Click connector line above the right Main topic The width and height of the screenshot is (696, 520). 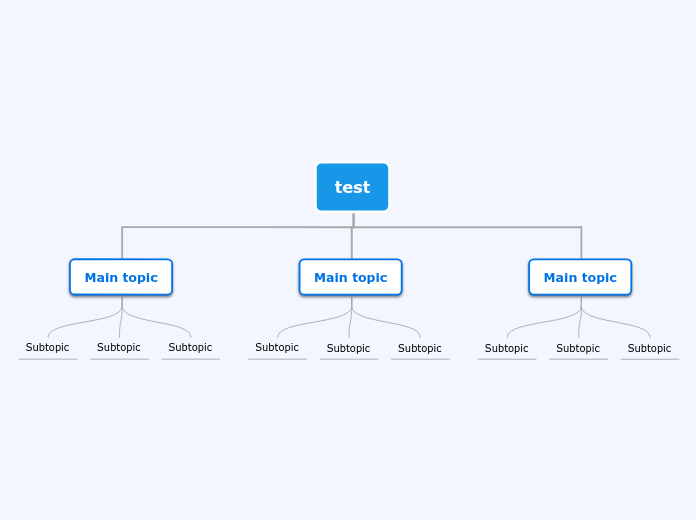(x=581, y=243)
